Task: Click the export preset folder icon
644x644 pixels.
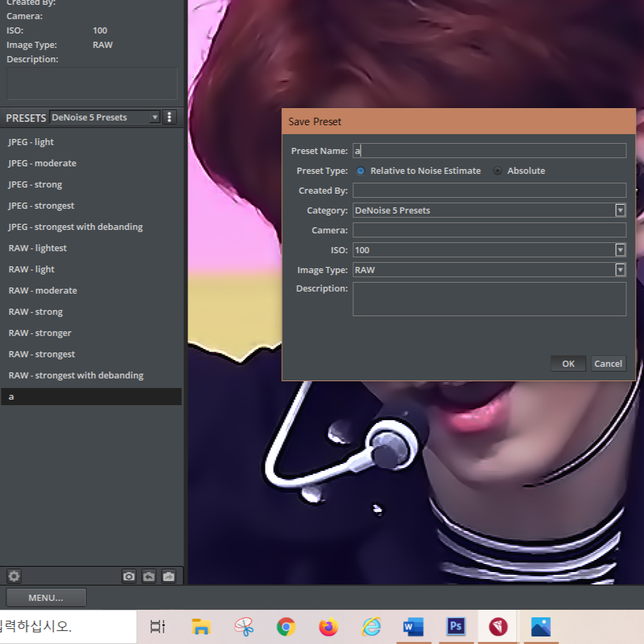Action: tap(169, 576)
